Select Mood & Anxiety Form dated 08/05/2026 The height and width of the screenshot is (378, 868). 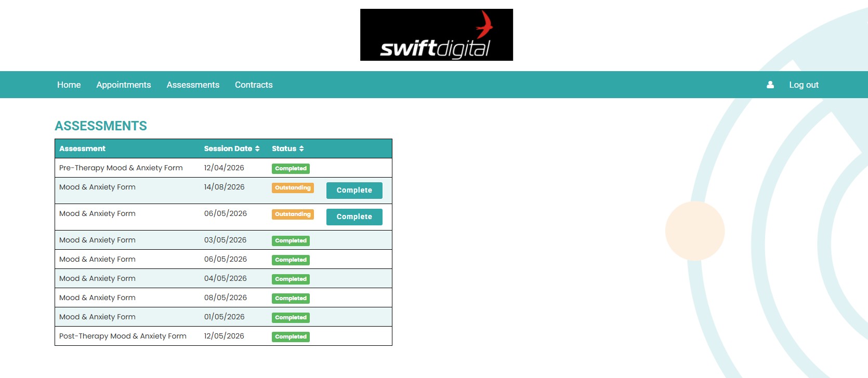(x=97, y=298)
